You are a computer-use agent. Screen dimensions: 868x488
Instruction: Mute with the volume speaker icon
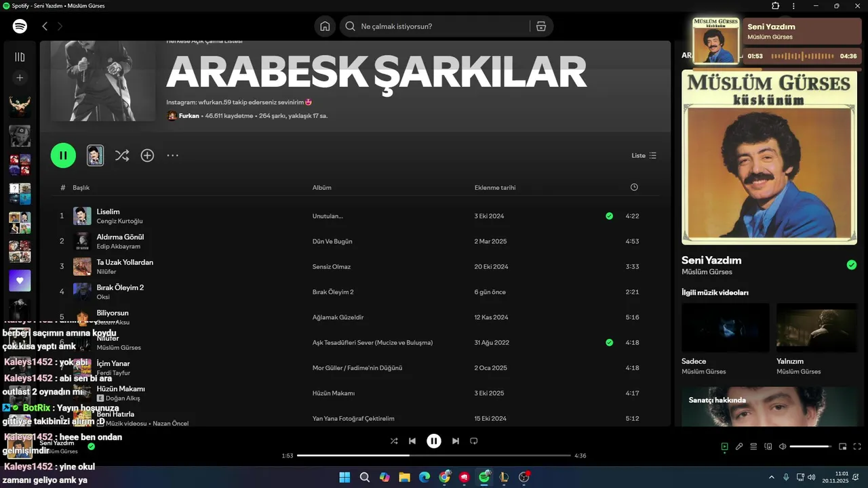click(783, 447)
